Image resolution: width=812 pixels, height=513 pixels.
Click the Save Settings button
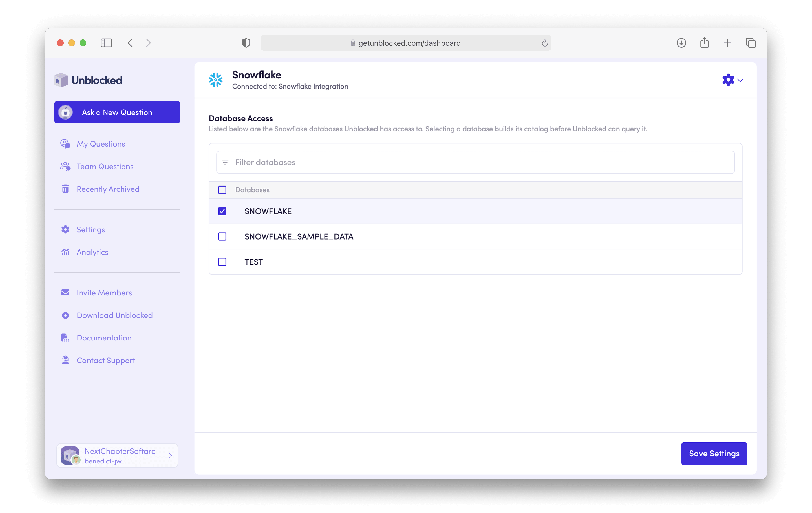point(714,453)
